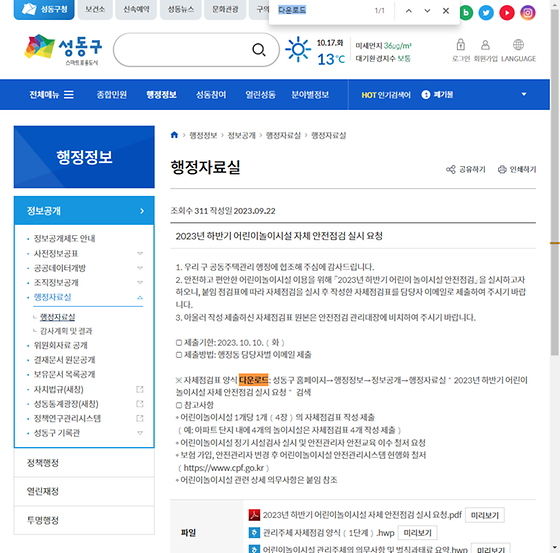Open 2023년 하반기 어린이놀이시설 PDF link

point(362,515)
